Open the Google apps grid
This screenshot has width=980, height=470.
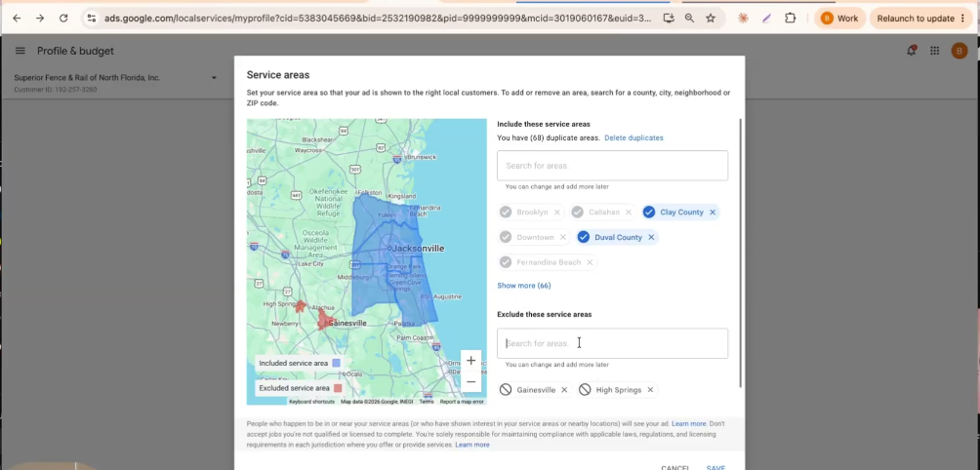[934, 51]
